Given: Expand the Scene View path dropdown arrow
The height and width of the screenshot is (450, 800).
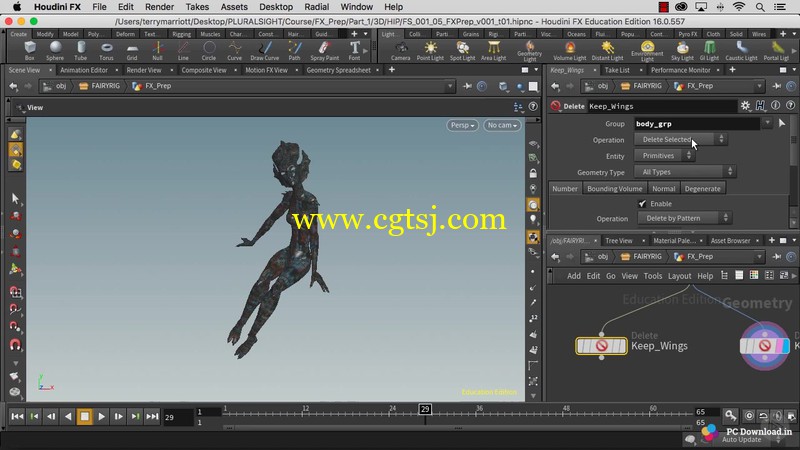Looking at the screenshot, I should pos(449,86).
